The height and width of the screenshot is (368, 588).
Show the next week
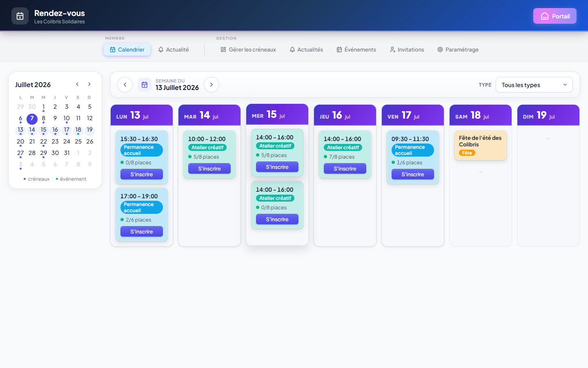tap(212, 85)
